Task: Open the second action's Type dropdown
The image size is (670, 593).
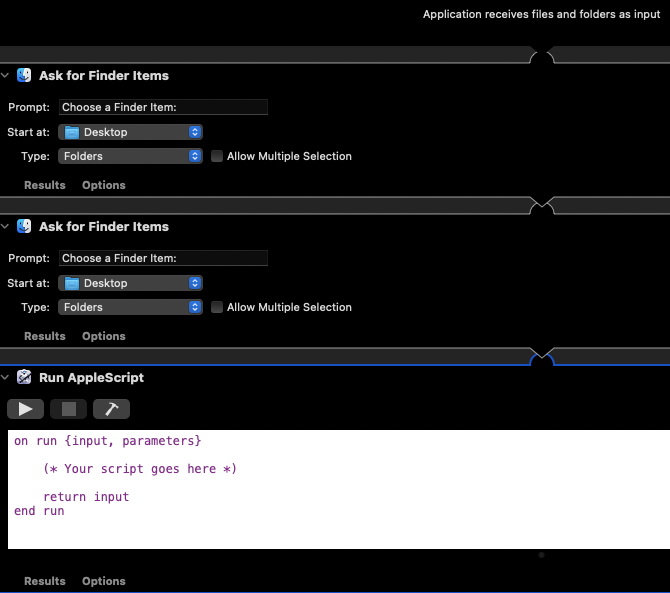Action: tap(130, 307)
